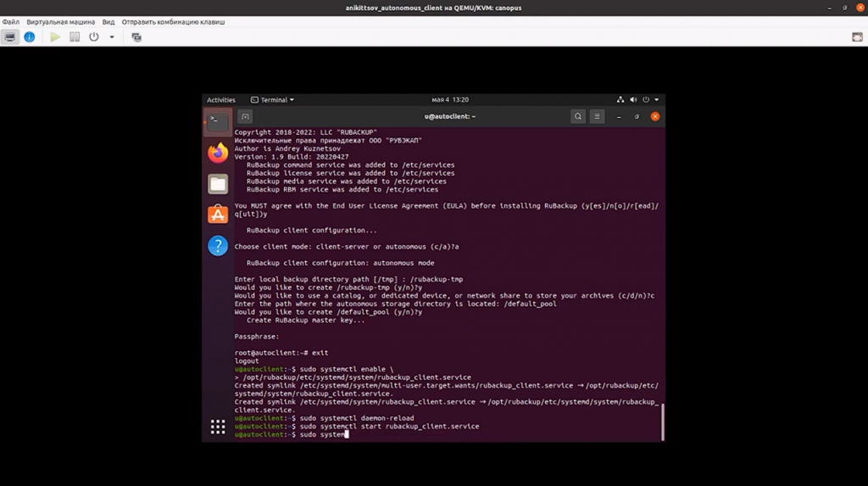This screenshot has width=868, height=486.
Task: Show the applications grid
Action: pyautogui.click(x=218, y=426)
